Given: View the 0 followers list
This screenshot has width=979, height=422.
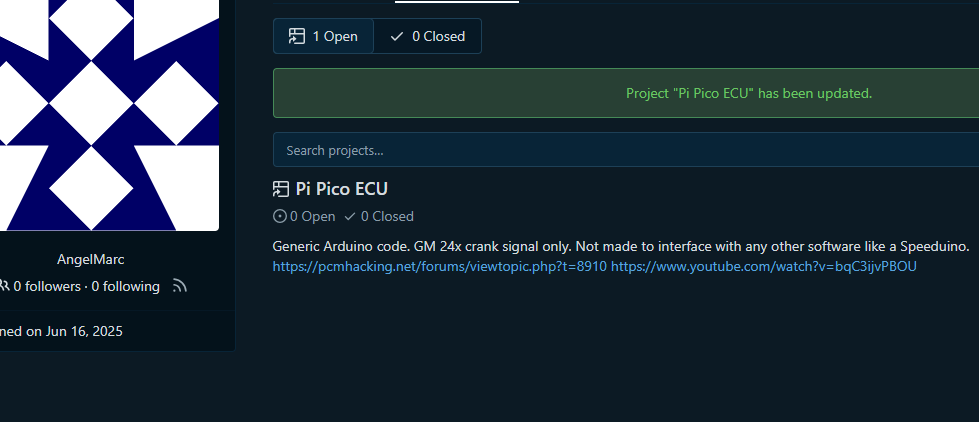Looking at the screenshot, I should click(x=47, y=287).
